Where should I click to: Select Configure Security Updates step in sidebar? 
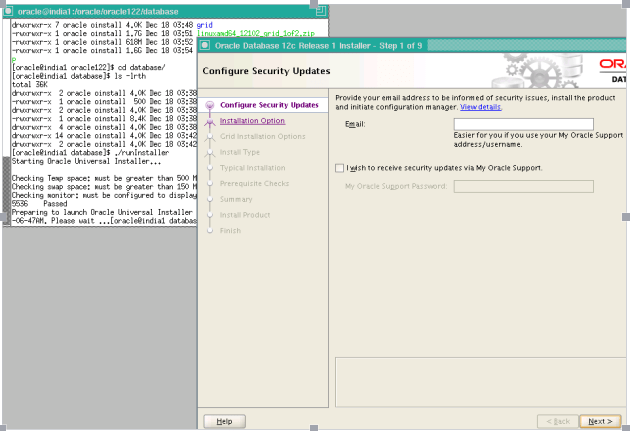269,105
